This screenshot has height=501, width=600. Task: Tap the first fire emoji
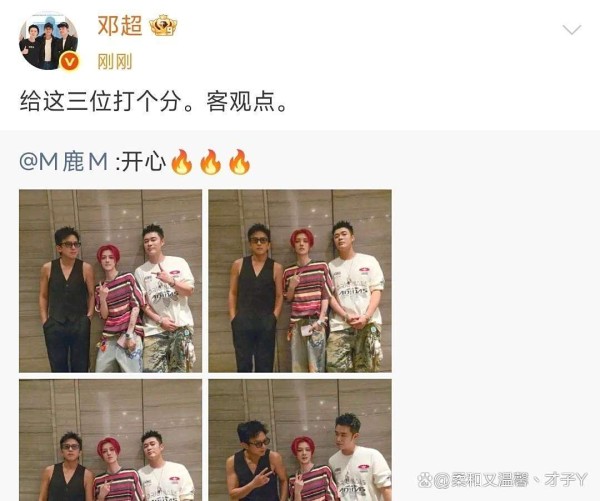click(182, 162)
